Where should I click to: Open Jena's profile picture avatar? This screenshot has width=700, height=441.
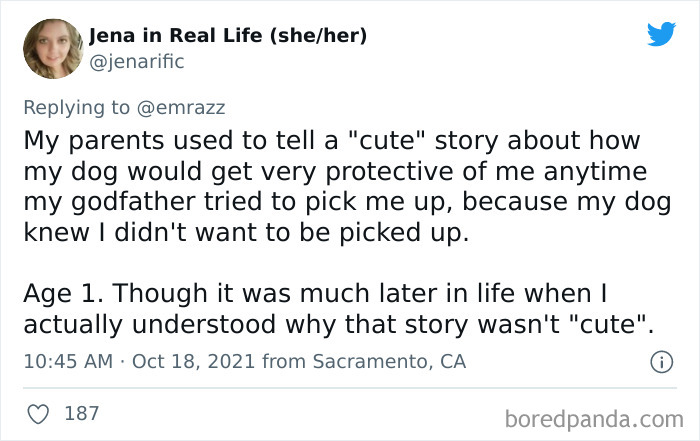[53, 48]
